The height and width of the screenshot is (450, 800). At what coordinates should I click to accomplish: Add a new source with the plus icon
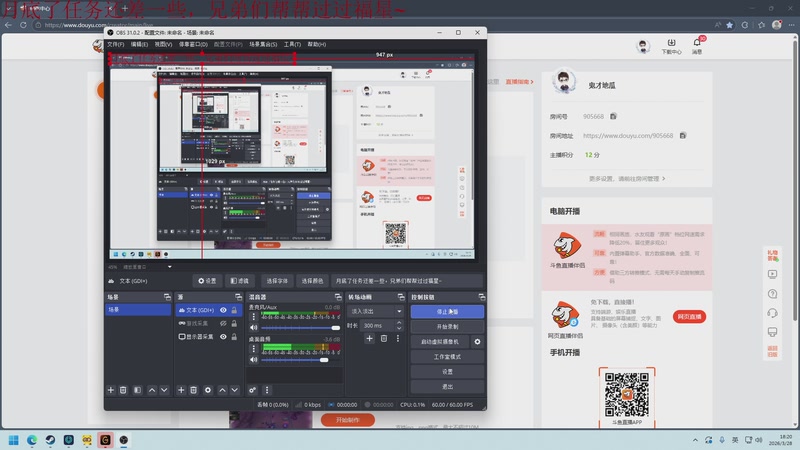181,390
